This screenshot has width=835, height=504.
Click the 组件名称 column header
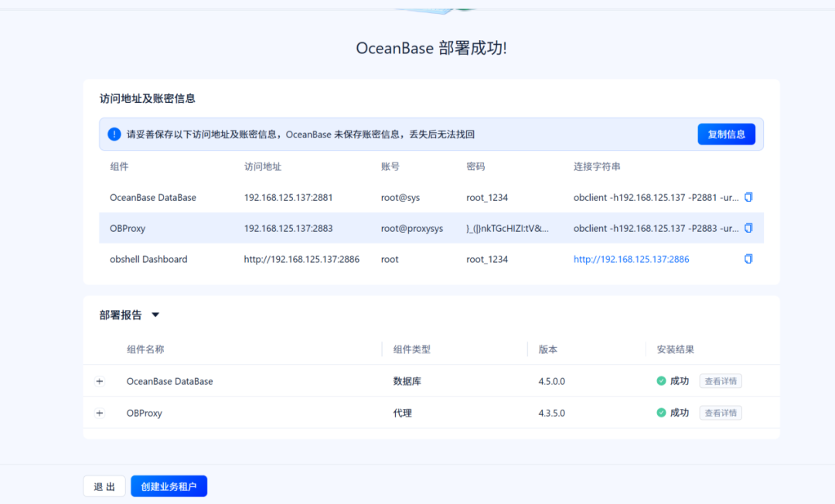pyautogui.click(x=147, y=349)
